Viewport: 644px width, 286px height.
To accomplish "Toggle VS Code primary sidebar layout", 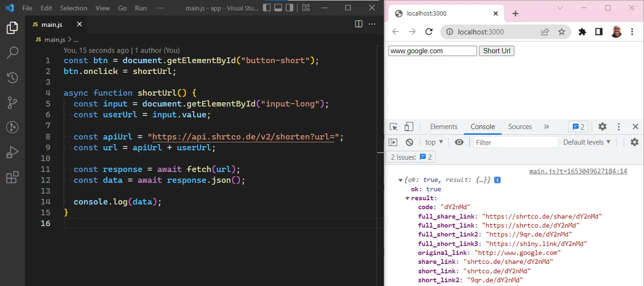I will (267, 8).
